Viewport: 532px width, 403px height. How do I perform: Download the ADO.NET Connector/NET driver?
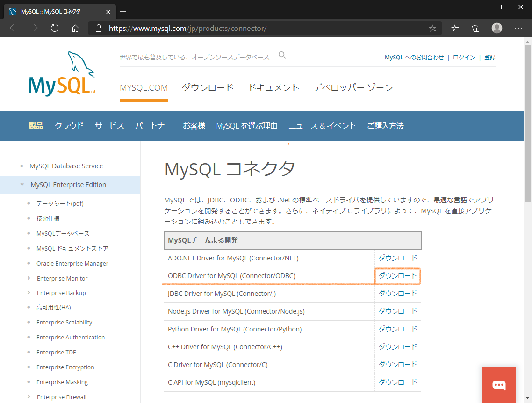click(398, 258)
